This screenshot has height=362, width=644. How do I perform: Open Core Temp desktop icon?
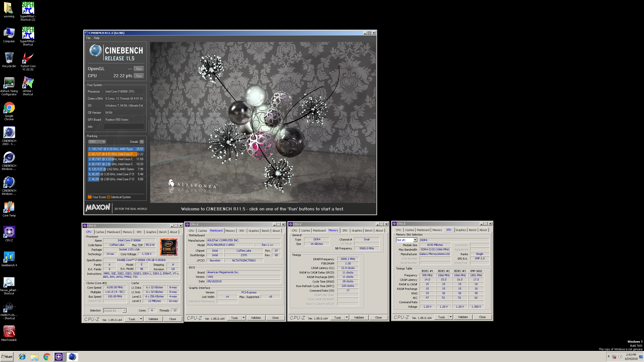coord(9,209)
